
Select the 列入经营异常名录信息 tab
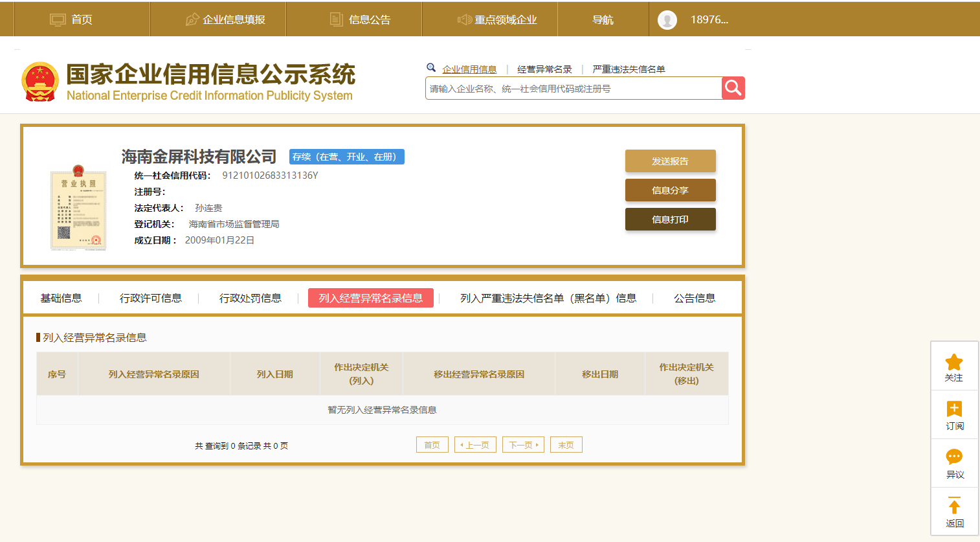click(x=371, y=298)
